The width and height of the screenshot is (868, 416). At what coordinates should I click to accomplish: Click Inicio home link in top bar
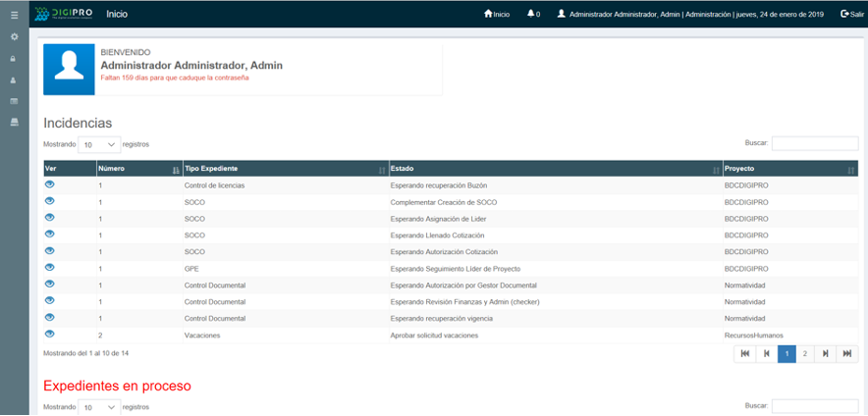tap(497, 14)
